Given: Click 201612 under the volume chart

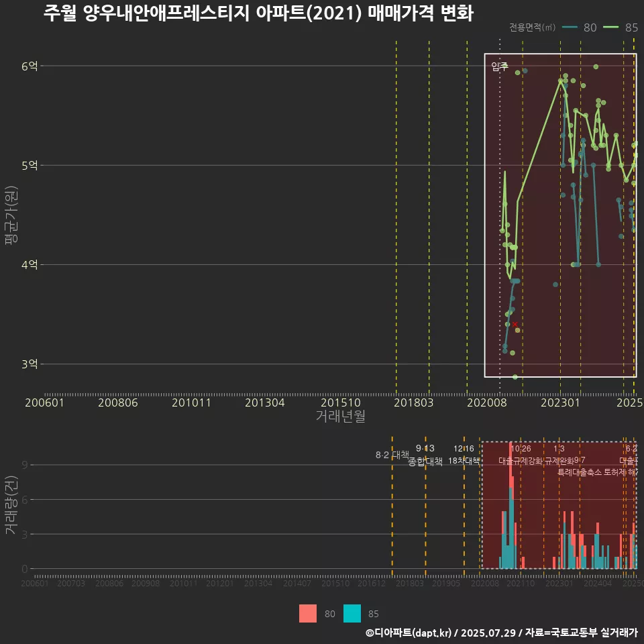Looking at the screenshot, I should [x=372, y=583].
